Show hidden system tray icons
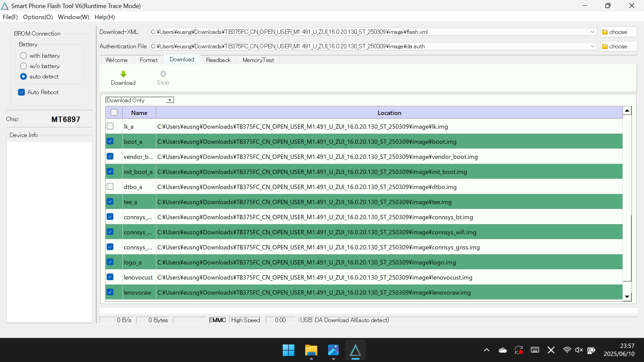The image size is (644, 362). 486,350
